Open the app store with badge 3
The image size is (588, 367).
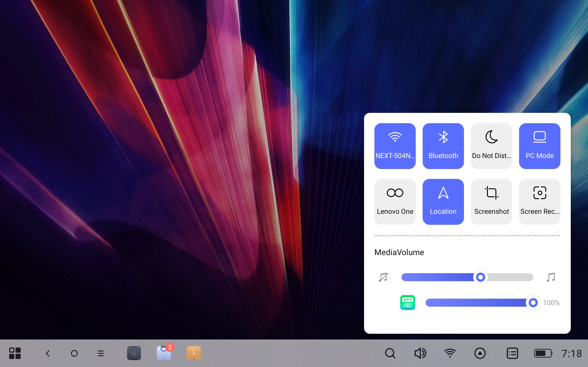pos(164,353)
